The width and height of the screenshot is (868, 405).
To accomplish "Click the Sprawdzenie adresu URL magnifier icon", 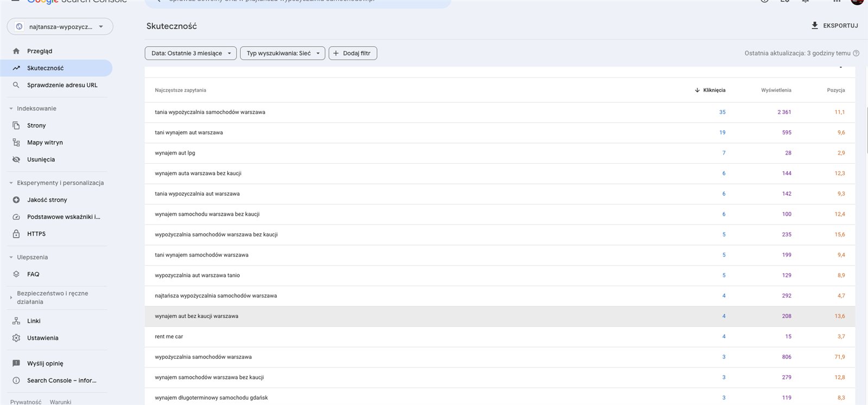I will (16, 85).
